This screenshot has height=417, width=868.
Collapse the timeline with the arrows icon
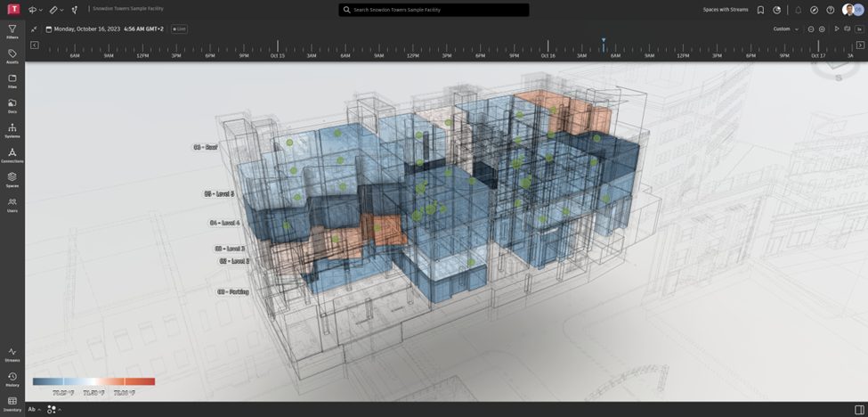click(35, 29)
